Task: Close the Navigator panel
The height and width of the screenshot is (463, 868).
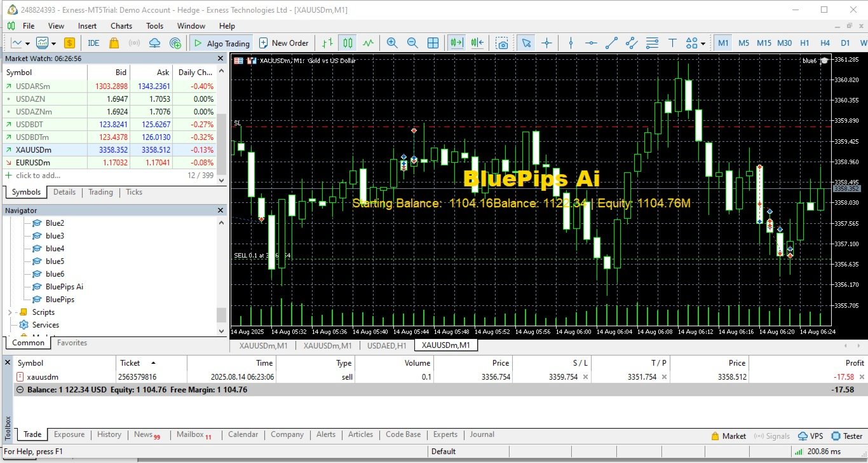Action: pos(220,210)
